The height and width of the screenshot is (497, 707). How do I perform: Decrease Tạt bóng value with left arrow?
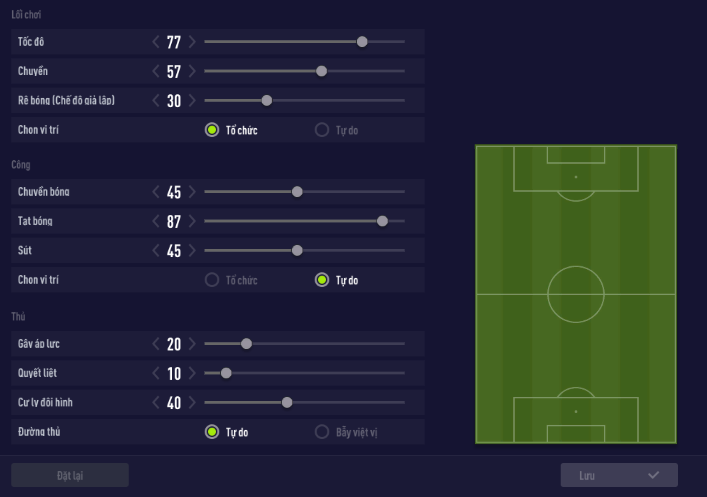pos(156,221)
